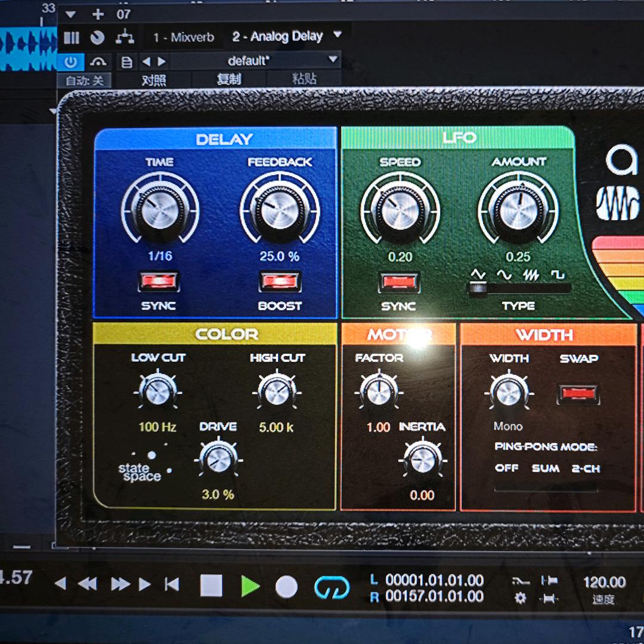644x644 pixels.
Task: Toggle the Width SWAP switch
Action: click(x=578, y=394)
